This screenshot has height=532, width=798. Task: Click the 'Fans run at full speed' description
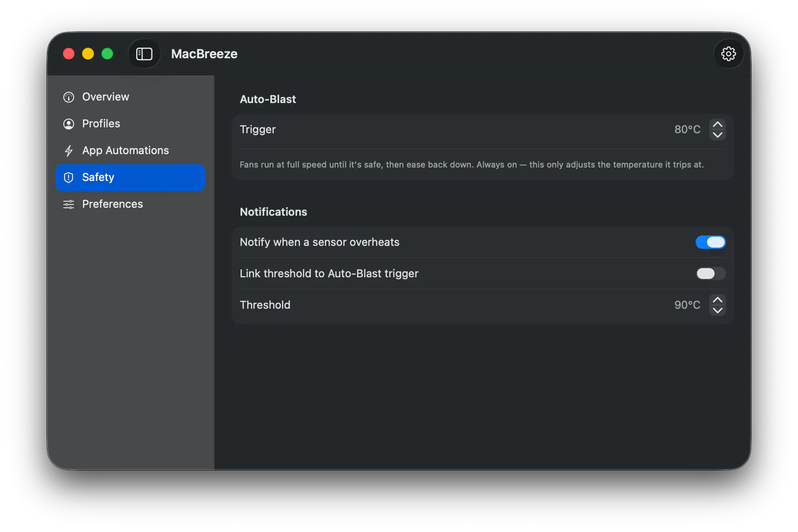point(472,165)
